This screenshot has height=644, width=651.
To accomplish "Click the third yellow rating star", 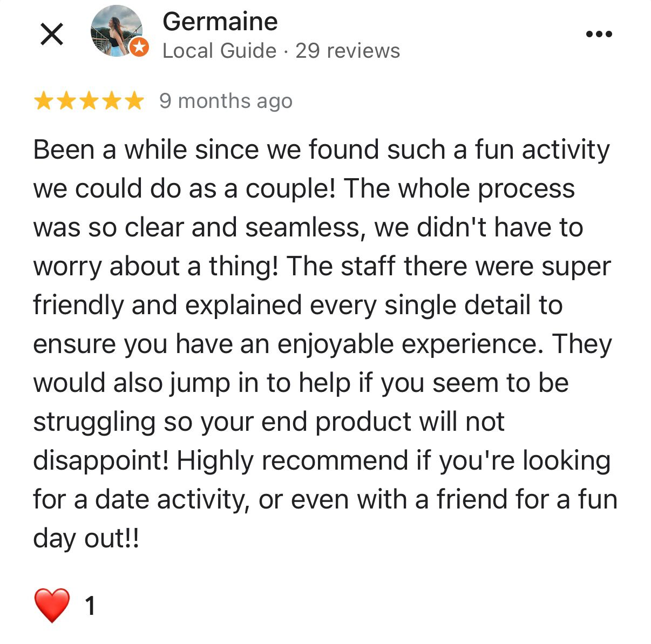I will pyautogui.click(x=89, y=101).
